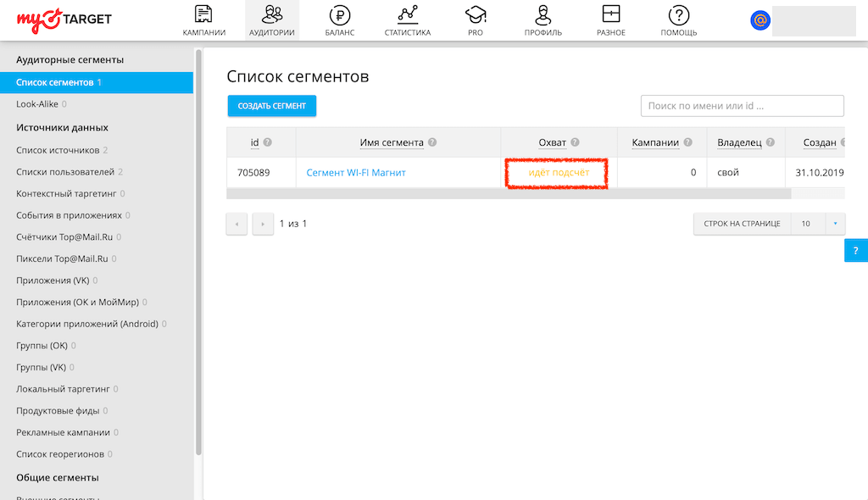The height and width of the screenshot is (500, 868).
Task: Focus the search by name or id field
Action: point(742,106)
